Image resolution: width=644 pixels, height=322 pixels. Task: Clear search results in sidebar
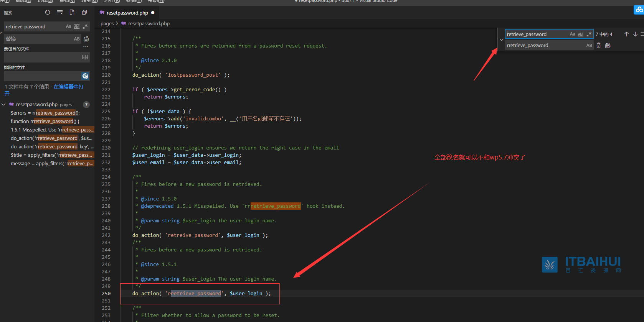point(60,12)
